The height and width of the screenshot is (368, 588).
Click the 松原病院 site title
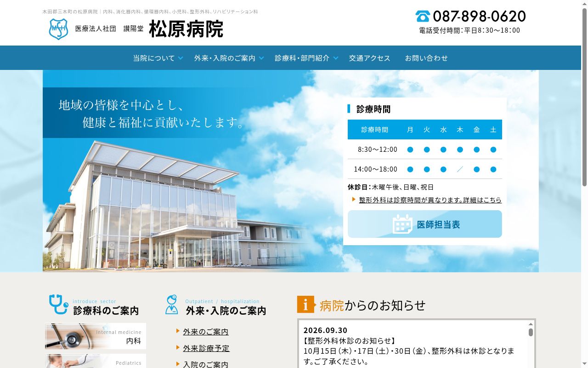point(186,29)
